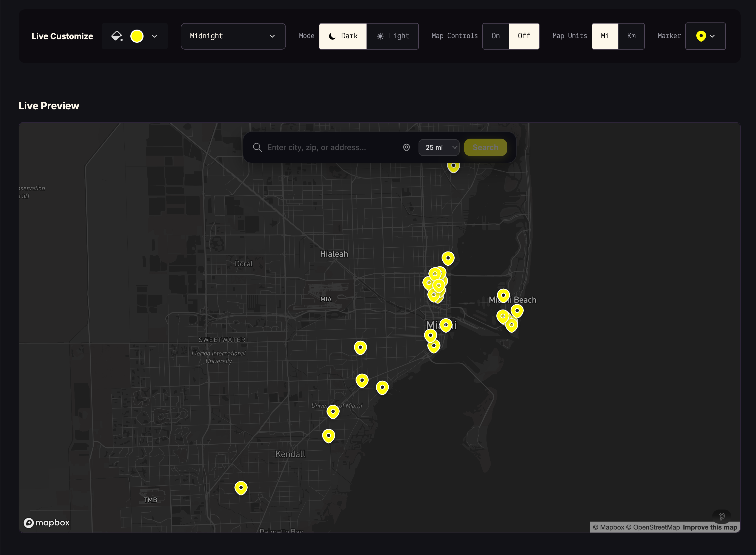Click the paint bucket fill icon
The width and height of the screenshot is (756, 555).
pos(116,36)
